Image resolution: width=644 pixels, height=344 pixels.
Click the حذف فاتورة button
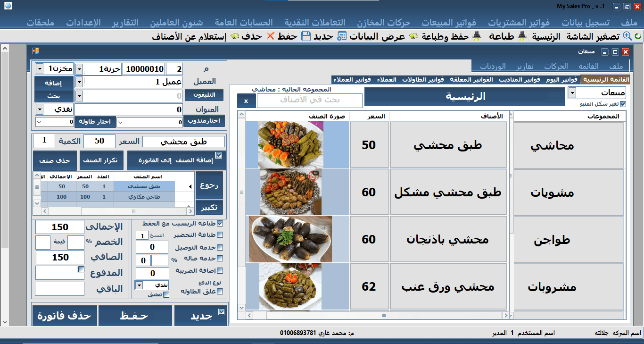coord(64,316)
